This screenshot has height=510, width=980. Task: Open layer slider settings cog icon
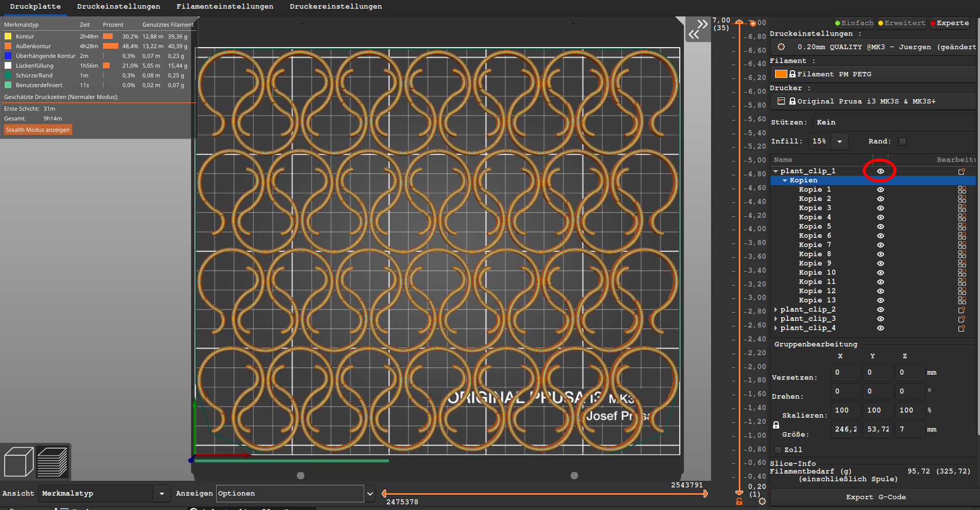[x=762, y=501]
